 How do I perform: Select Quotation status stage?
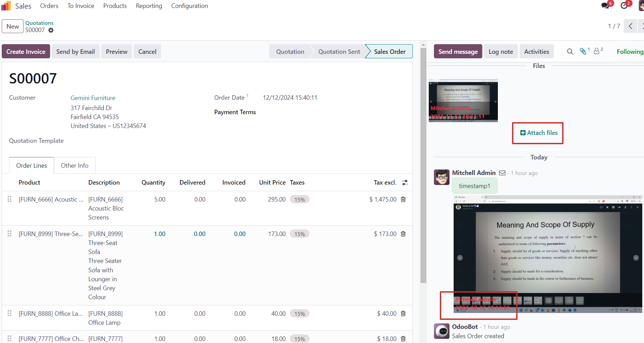tap(290, 51)
